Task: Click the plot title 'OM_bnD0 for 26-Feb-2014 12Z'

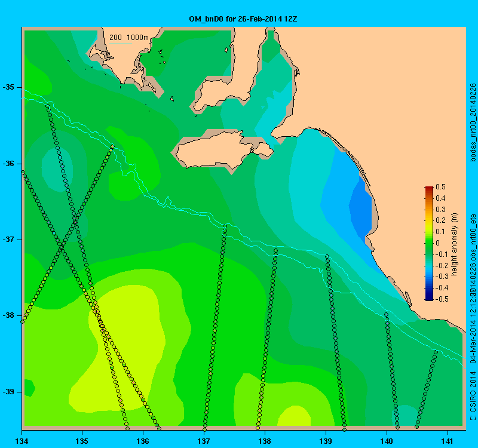Action: [x=243, y=19]
